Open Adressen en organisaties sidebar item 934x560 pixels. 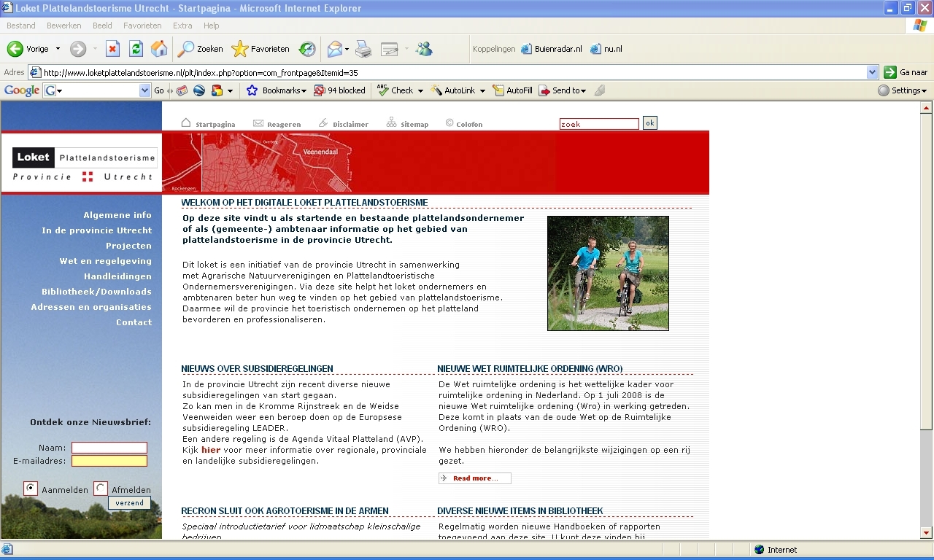(x=91, y=307)
